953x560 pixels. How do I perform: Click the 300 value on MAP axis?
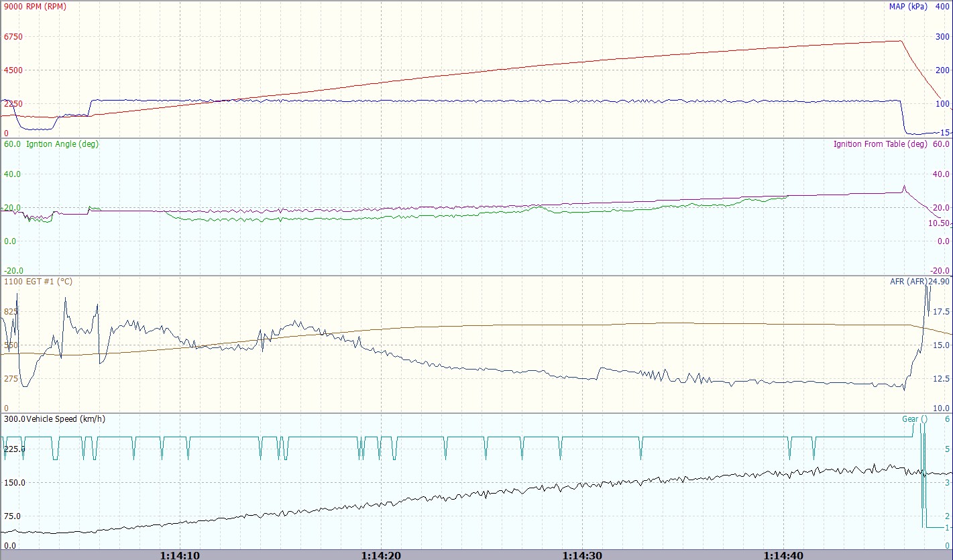point(942,37)
